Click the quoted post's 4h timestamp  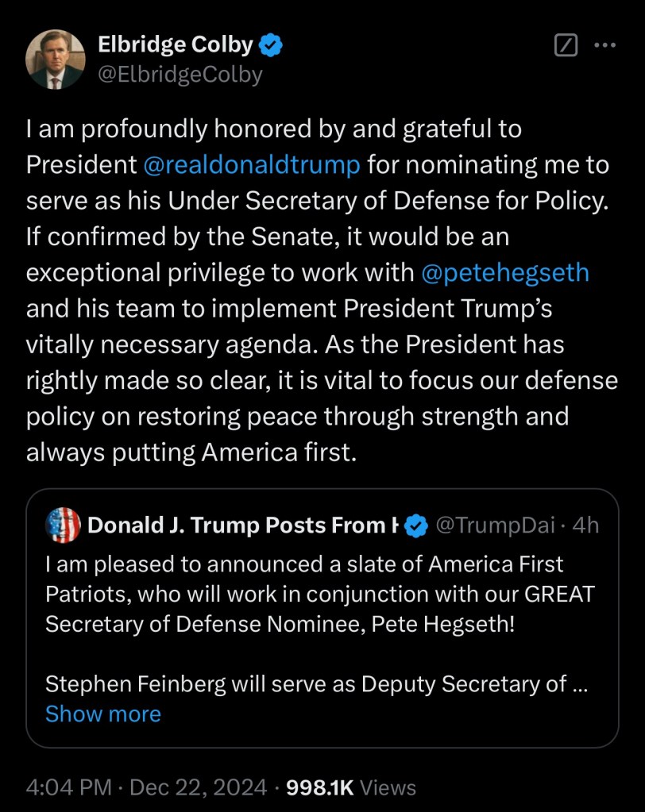pos(585,525)
